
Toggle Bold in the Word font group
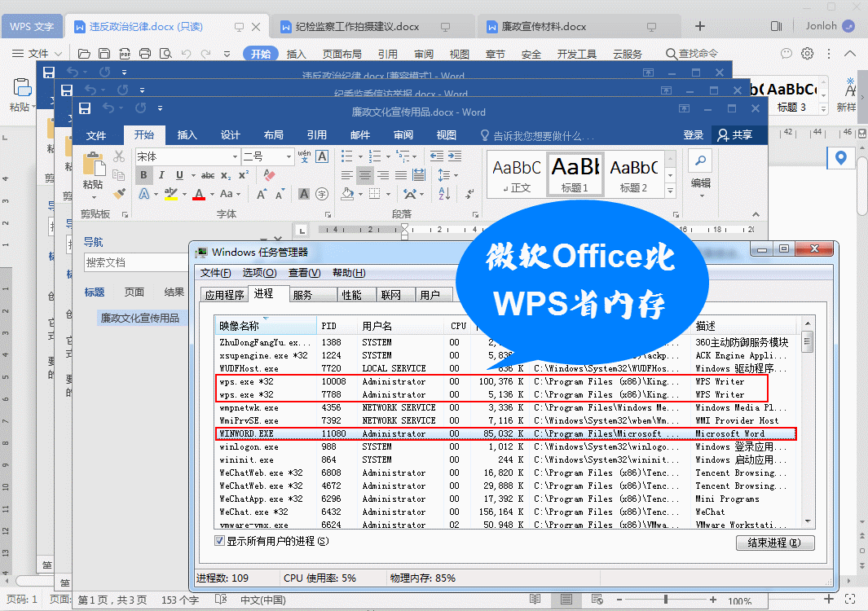pyautogui.click(x=144, y=175)
